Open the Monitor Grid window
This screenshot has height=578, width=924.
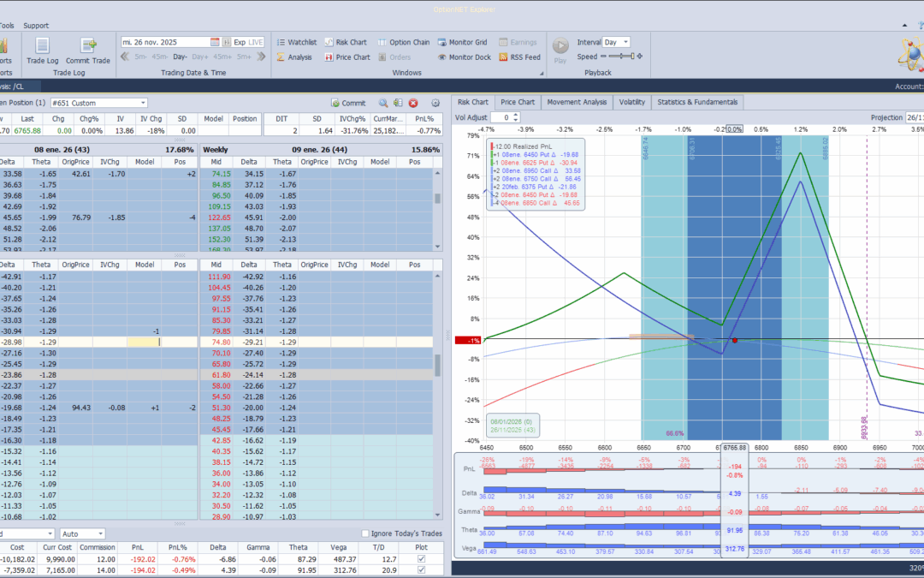click(463, 43)
